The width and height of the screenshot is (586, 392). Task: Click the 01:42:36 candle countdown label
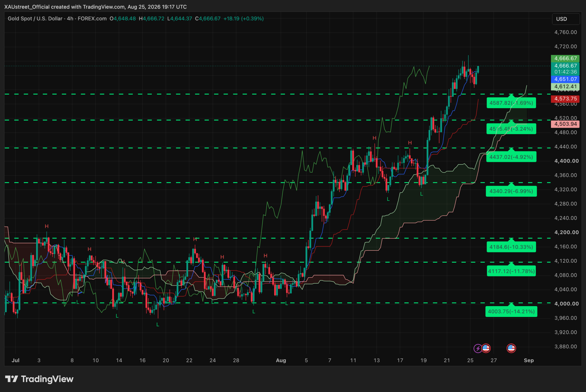pyautogui.click(x=565, y=72)
